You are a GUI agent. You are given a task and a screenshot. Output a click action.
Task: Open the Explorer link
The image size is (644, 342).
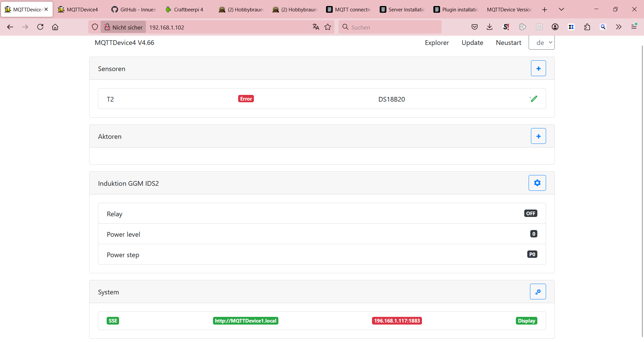pyautogui.click(x=437, y=43)
